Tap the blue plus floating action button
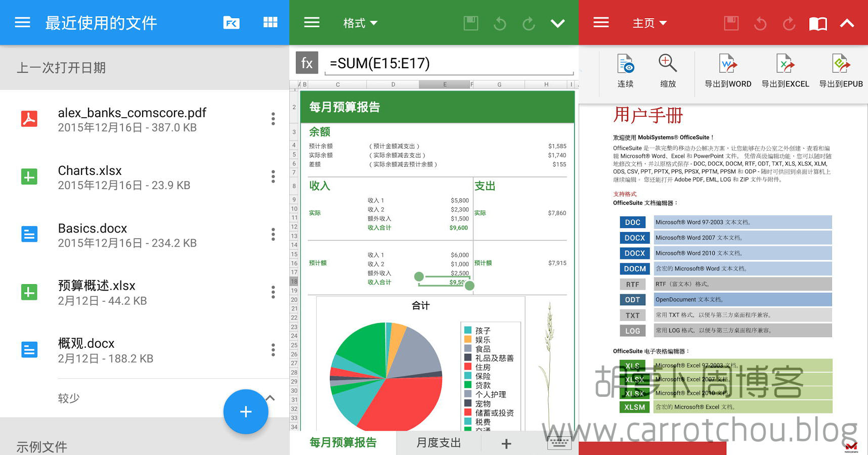 coord(246,412)
